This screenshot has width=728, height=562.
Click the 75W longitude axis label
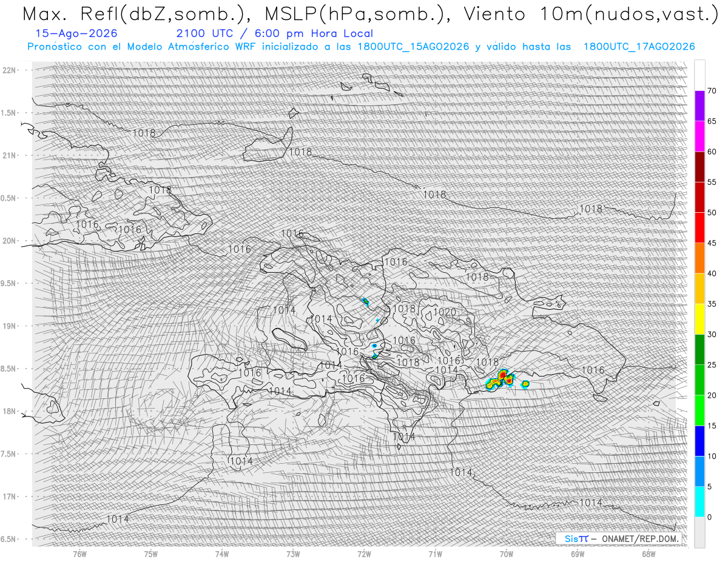151,554
